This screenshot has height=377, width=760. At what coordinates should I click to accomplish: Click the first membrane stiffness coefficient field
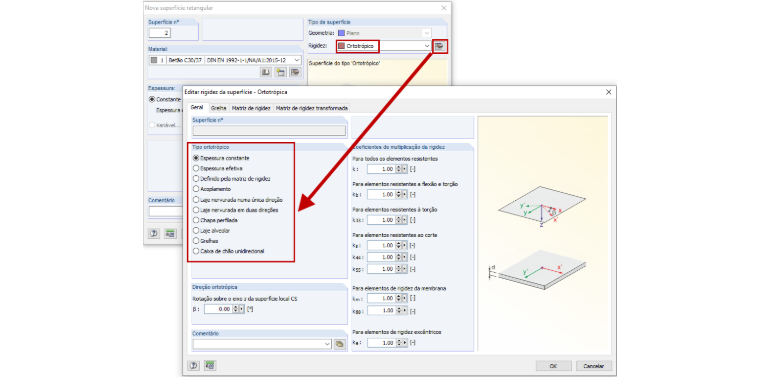pyautogui.click(x=381, y=298)
